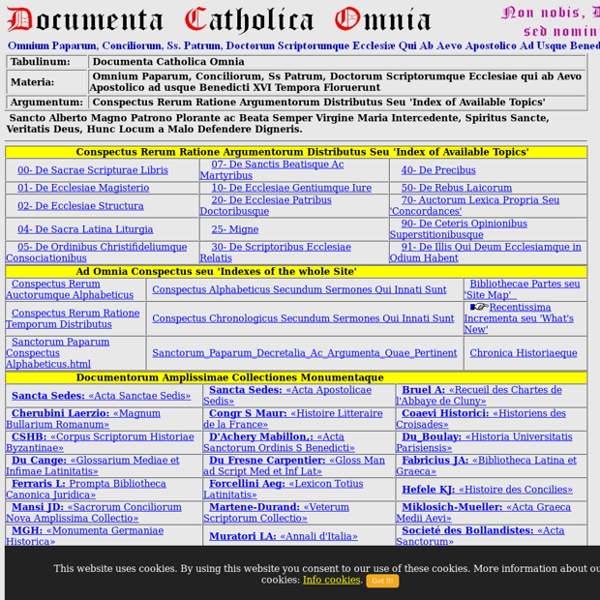Open 01- De Ecclesiae Magisterio

click(x=83, y=188)
